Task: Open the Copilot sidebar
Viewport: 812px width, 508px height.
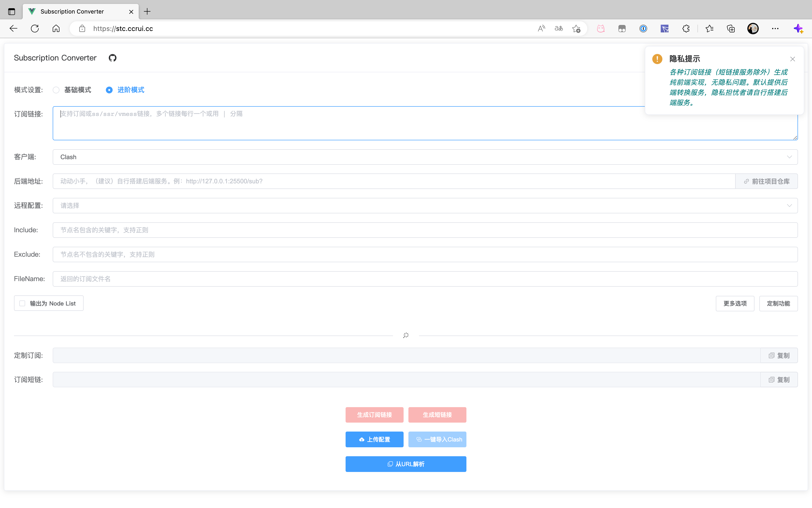Action: tap(798, 29)
